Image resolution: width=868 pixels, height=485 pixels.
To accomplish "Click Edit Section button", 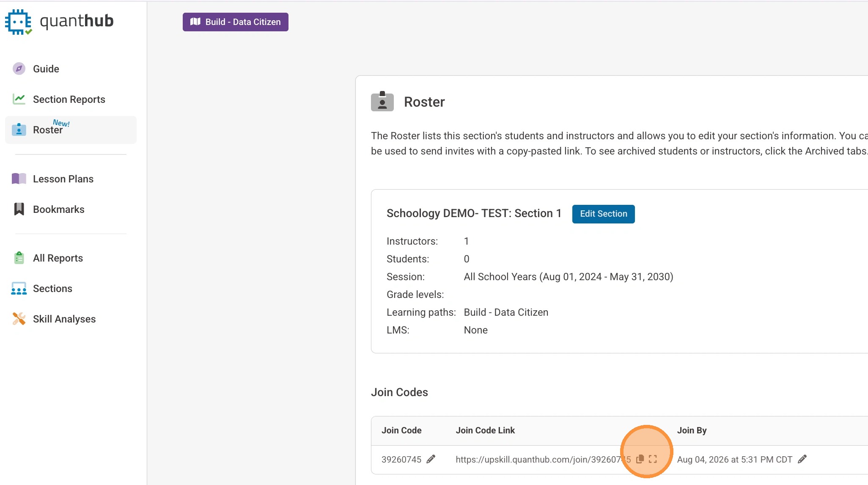I will click(603, 214).
